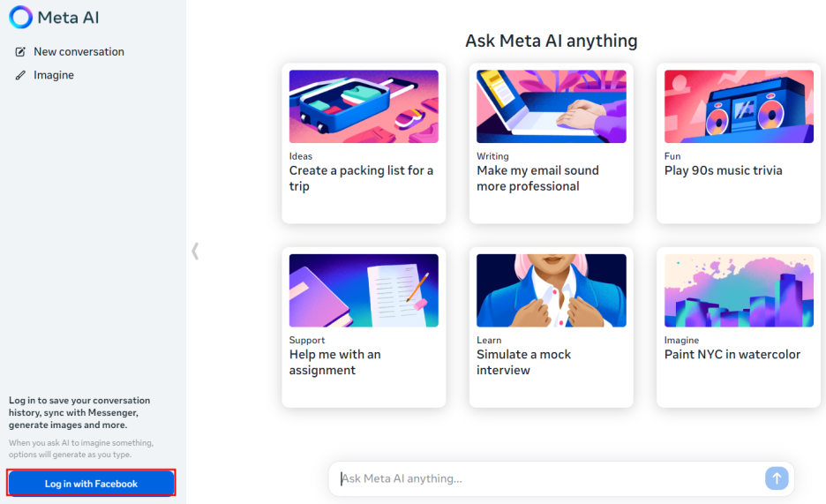Click the Meta AI ring logo

(20, 18)
